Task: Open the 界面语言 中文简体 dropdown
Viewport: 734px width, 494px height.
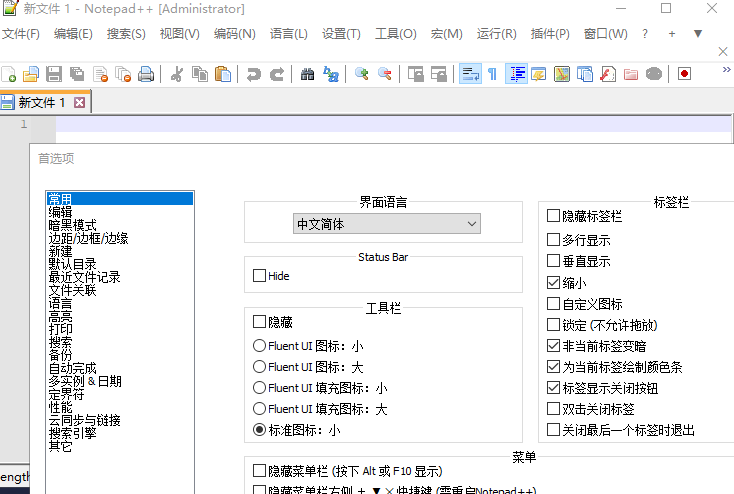Action: coord(387,224)
